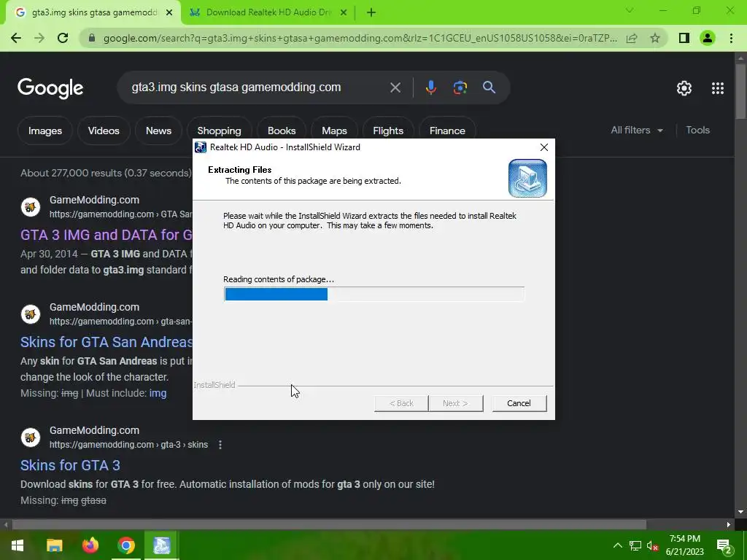The width and height of the screenshot is (747, 560).
Task: Open File Explorer from taskbar
Action: [x=54, y=545]
